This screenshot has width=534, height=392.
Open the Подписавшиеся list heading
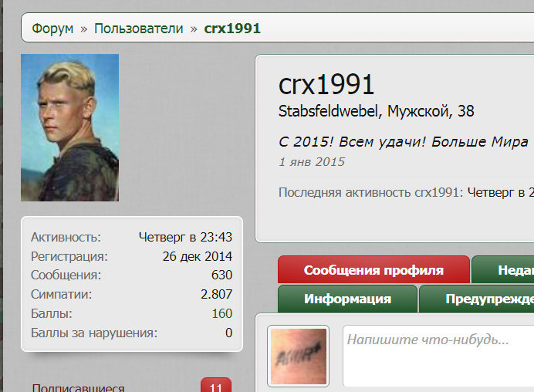[78, 388]
